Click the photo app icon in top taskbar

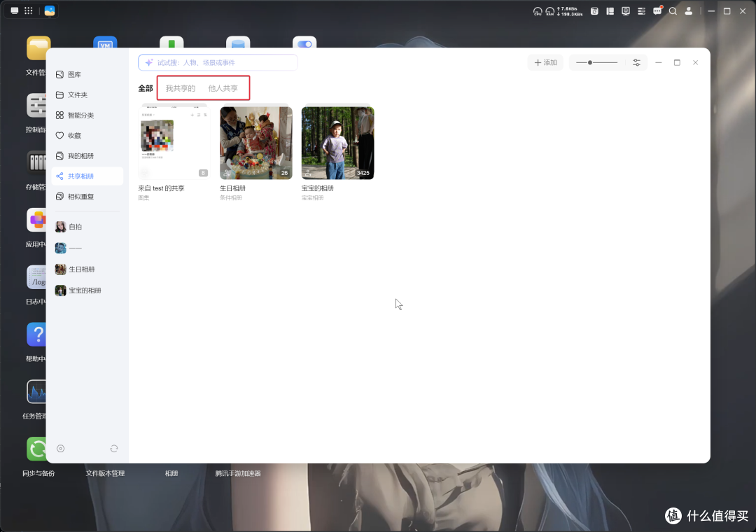pos(50,10)
